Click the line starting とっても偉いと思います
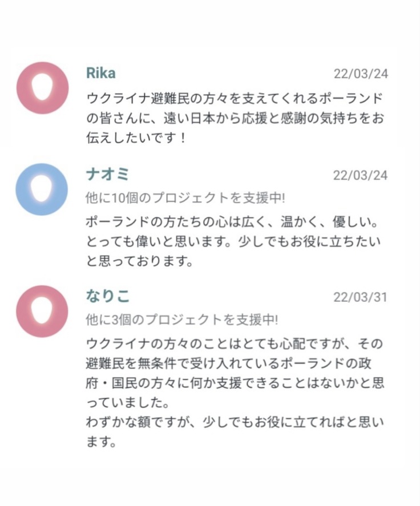This screenshot has width=420, height=506. point(234,241)
